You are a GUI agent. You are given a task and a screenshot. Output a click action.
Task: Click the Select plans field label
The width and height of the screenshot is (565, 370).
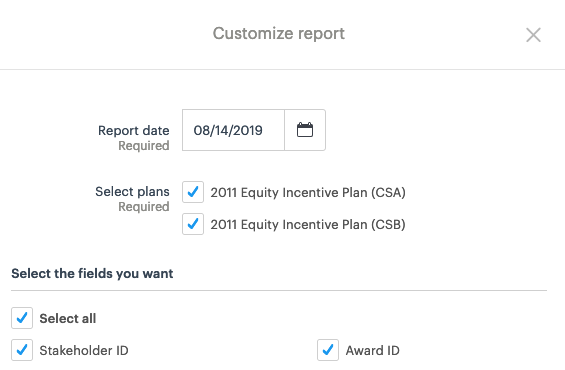(132, 191)
